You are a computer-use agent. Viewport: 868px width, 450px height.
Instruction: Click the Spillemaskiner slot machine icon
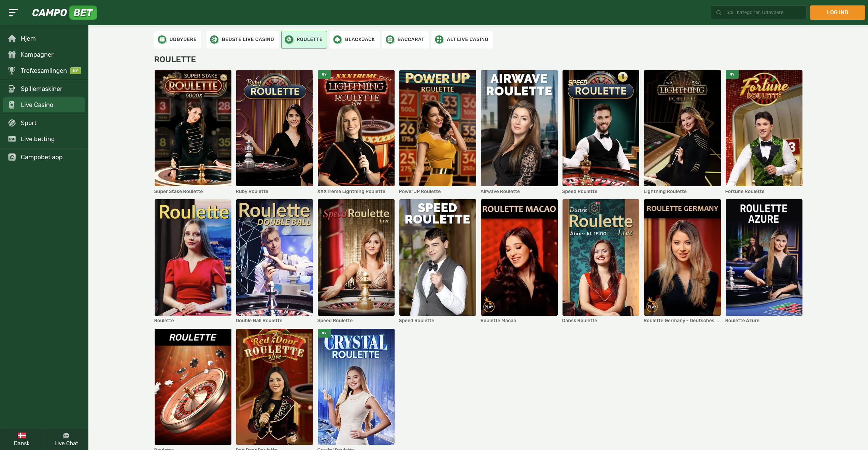point(12,89)
